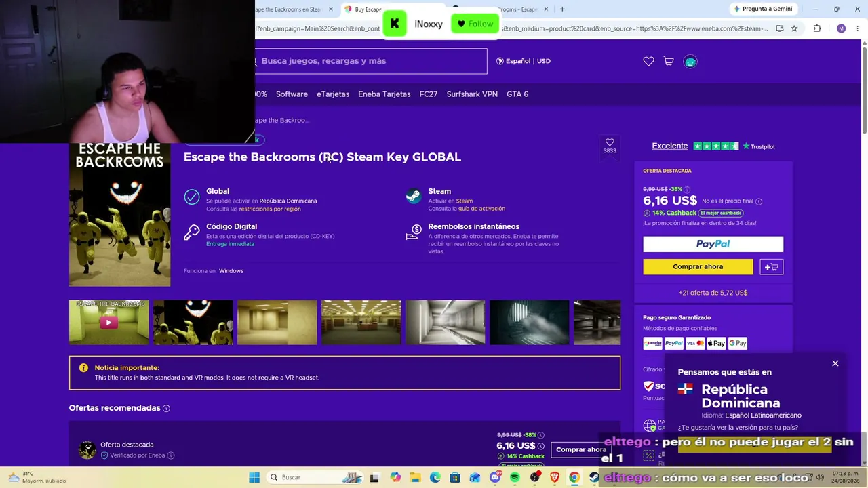868x488 pixels.
Task: Open Chrome extensions puzzle icon
Action: 817,28
